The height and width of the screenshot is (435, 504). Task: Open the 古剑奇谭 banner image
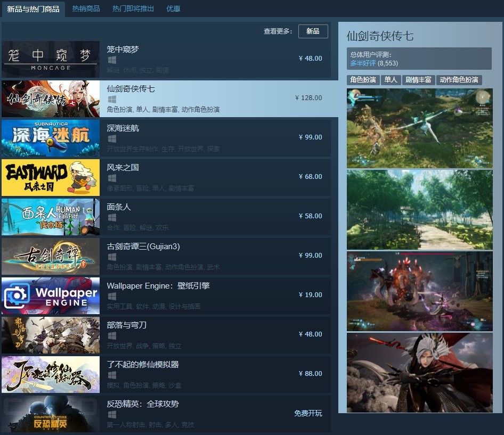click(51, 257)
